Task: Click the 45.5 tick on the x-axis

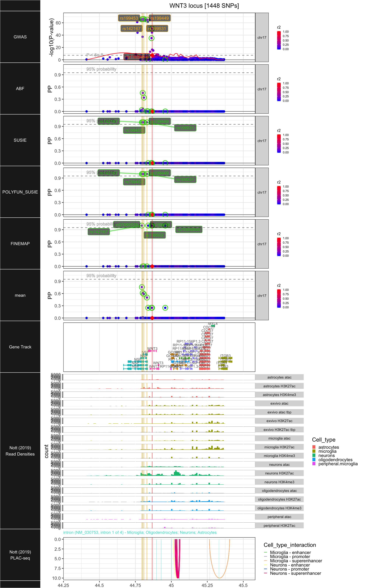Action: click(243, 585)
